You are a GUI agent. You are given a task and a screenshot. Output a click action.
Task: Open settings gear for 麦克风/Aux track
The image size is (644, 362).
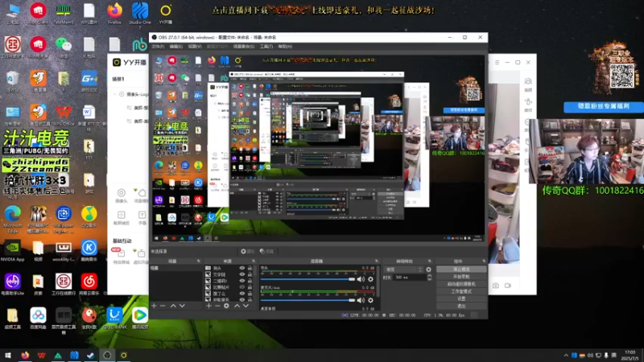[x=370, y=300]
